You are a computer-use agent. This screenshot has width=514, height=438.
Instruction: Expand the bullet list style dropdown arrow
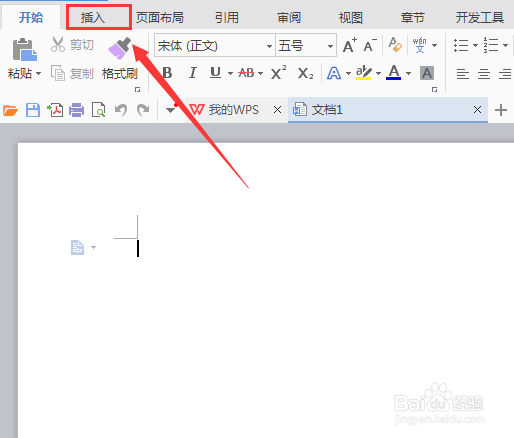point(475,45)
